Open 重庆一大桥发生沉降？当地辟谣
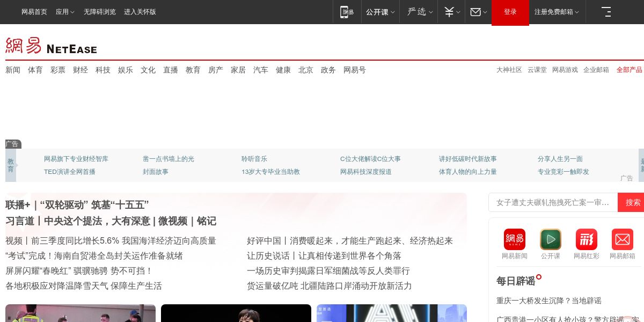The height and width of the screenshot is (322, 644). [x=549, y=301]
